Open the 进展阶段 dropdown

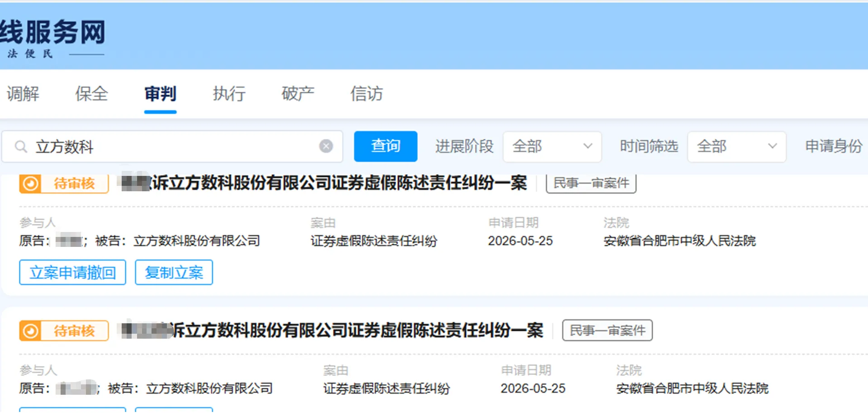click(x=552, y=147)
